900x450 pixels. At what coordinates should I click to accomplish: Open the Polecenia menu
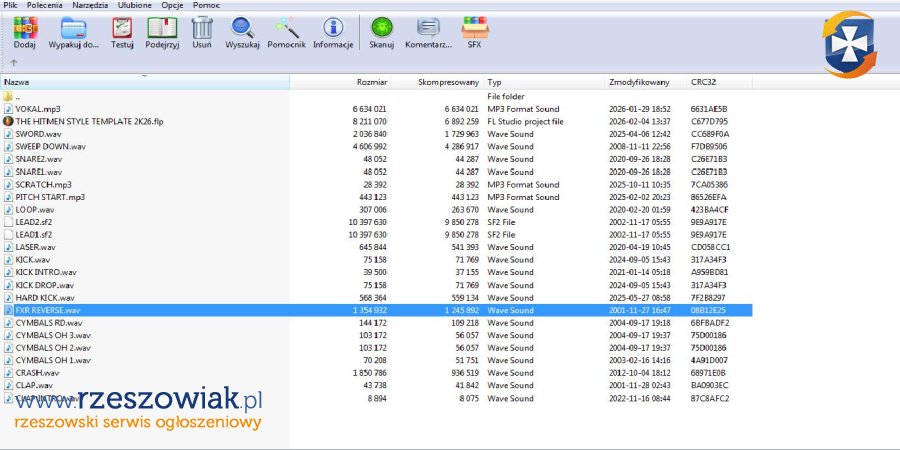46,5
